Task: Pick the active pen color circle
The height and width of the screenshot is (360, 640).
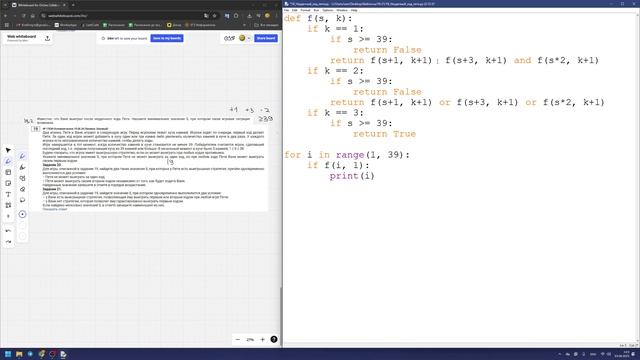Action: pos(22,214)
